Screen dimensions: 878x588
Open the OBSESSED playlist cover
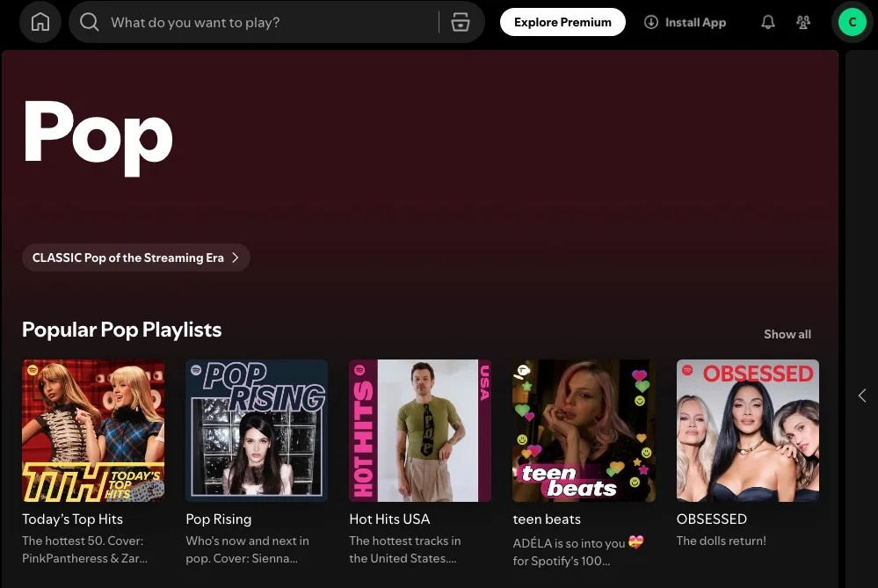pos(747,431)
